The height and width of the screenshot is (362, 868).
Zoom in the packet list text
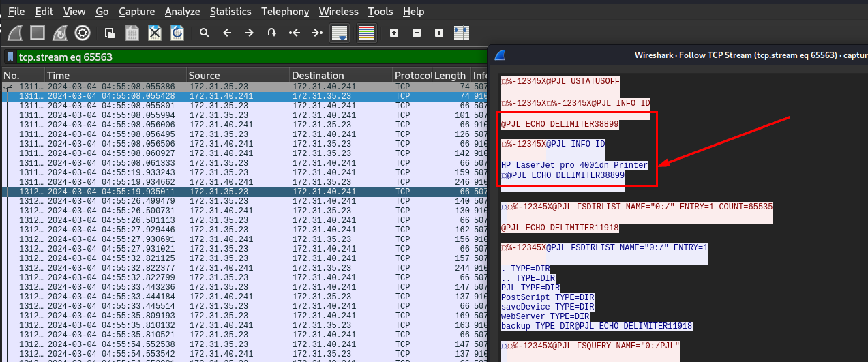(394, 32)
